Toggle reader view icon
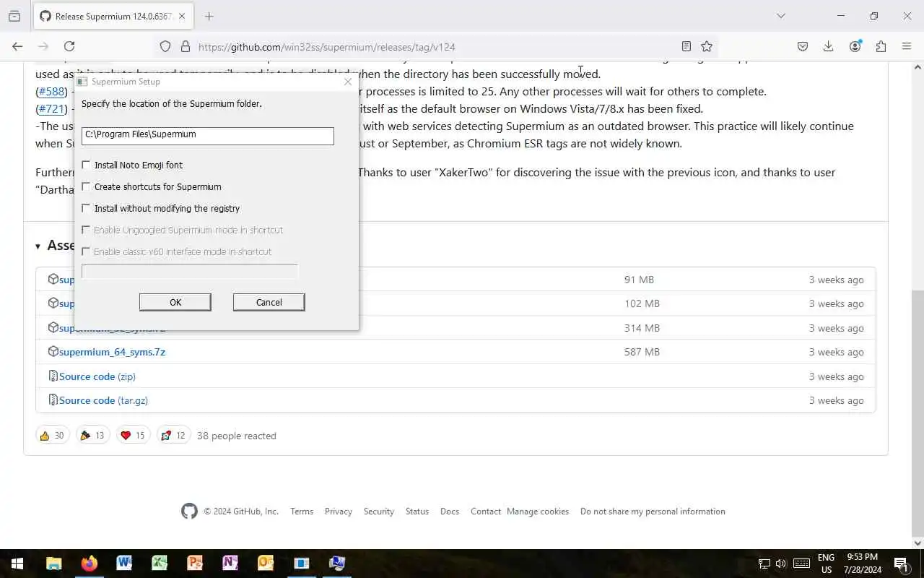924x578 pixels. (x=687, y=46)
